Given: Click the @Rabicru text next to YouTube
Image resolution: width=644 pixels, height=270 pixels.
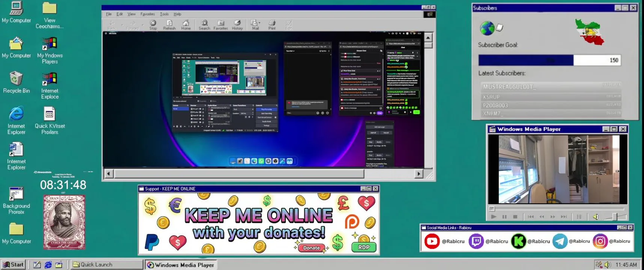Looking at the screenshot, I should [453, 241].
